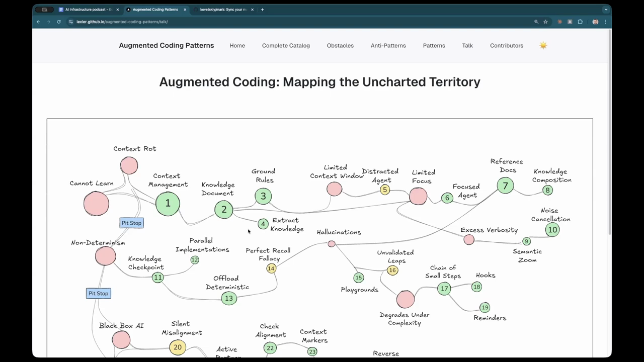Click the browser back arrow

(38, 22)
